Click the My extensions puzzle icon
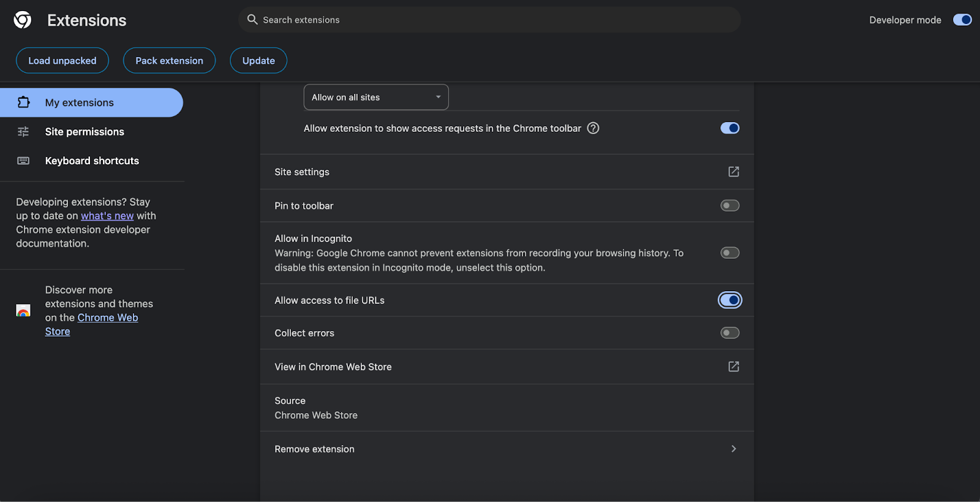Image resolution: width=980 pixels, height=502 pixels. coord(23,102)
